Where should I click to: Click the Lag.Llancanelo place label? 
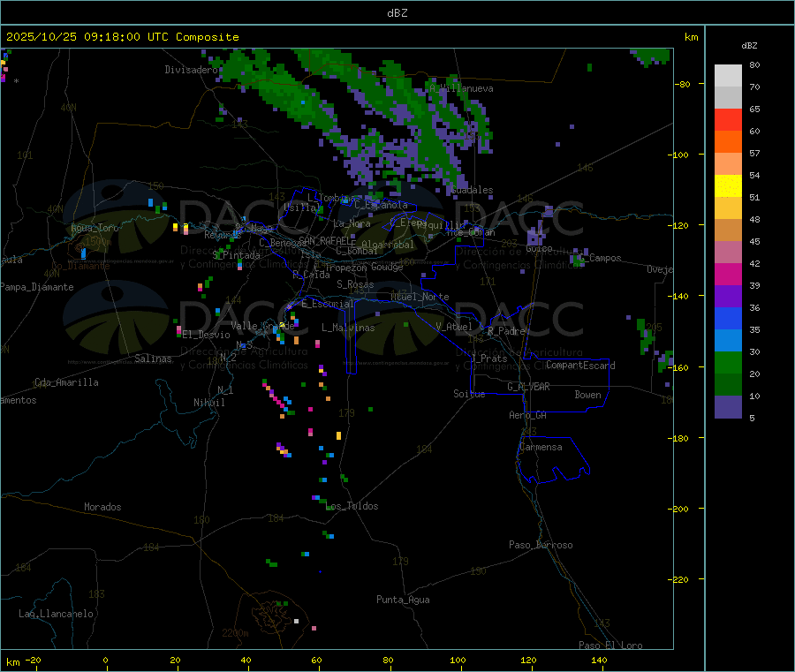click(56, 614)
